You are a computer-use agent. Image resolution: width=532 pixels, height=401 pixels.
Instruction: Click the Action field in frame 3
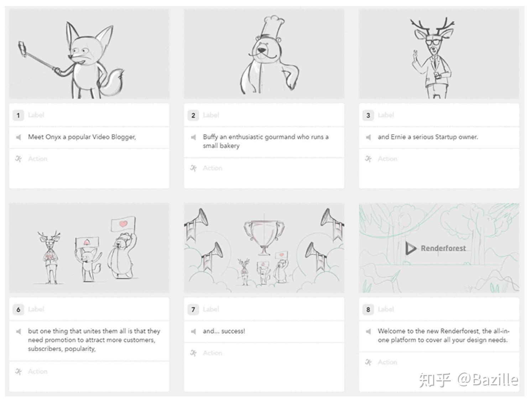(x=439, y=168)
